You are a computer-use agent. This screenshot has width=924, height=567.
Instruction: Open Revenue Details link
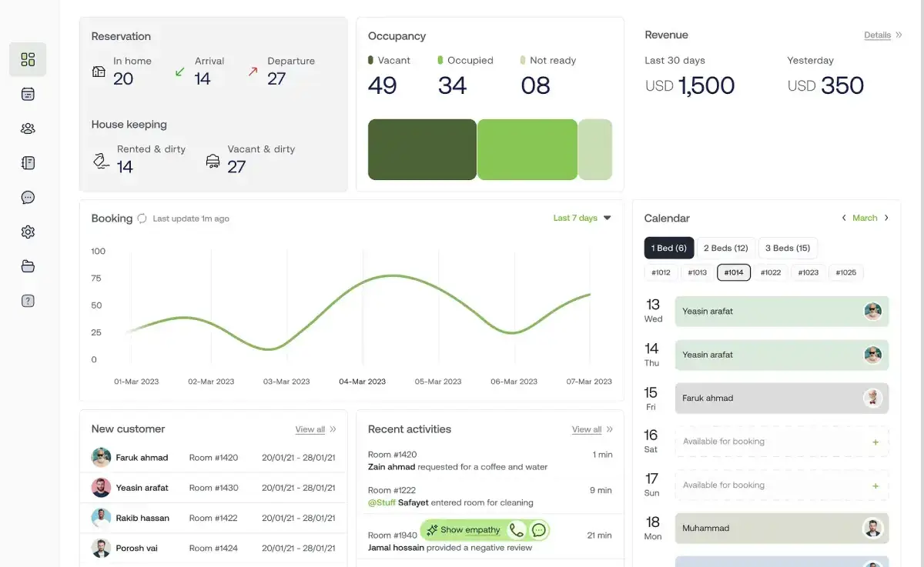point(877,35)
